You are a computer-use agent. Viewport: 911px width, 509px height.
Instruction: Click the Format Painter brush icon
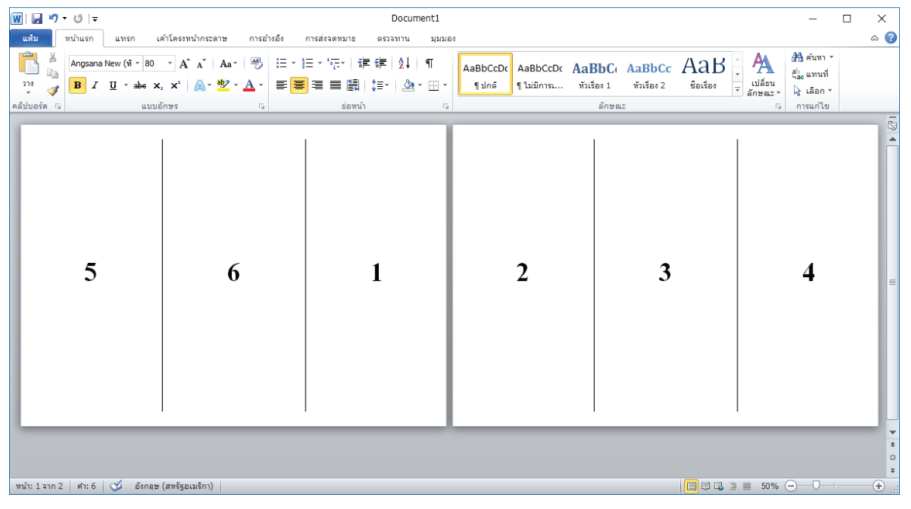(53, 90)
